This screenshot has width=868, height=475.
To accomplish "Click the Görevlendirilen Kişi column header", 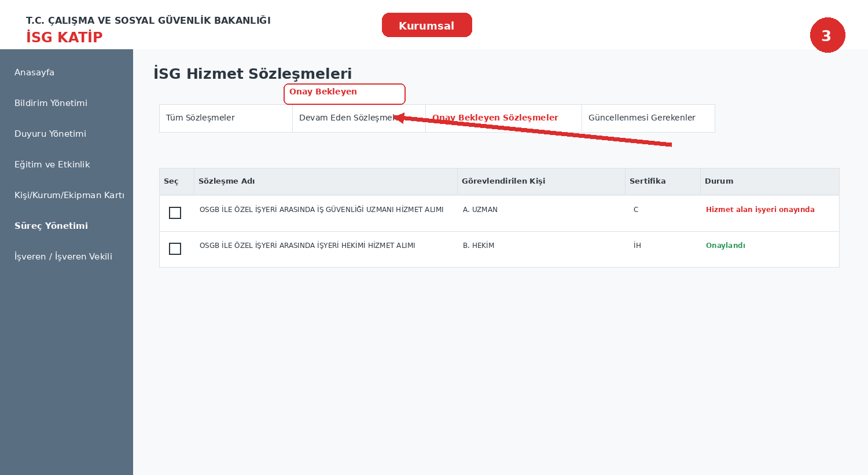I will click(x=541, y=181).
